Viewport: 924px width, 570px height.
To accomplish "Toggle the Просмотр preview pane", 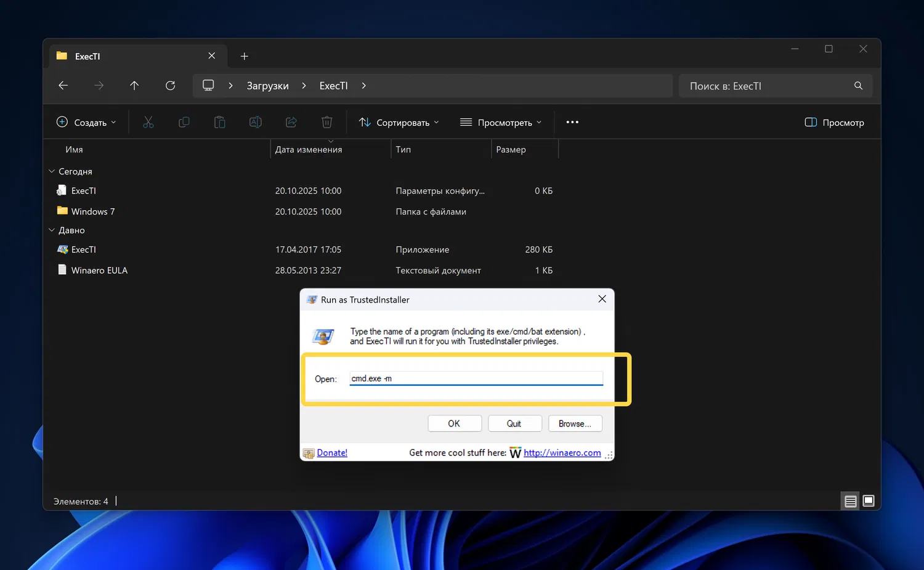I will (835, 123).
